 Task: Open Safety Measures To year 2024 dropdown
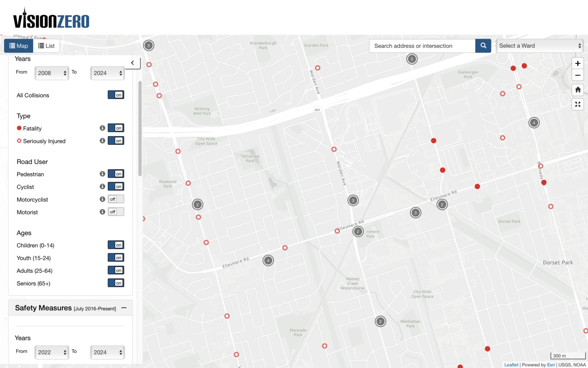pos(108,352)
